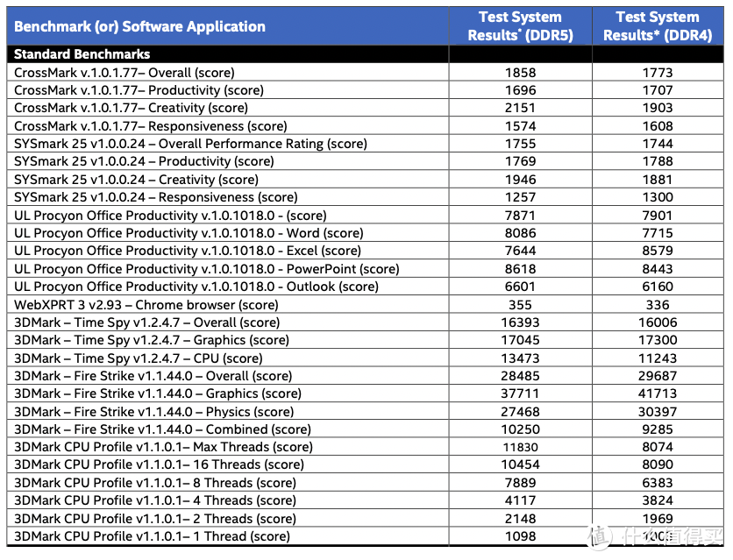Select the DDR4 Excel score 8579

point(658,252)
